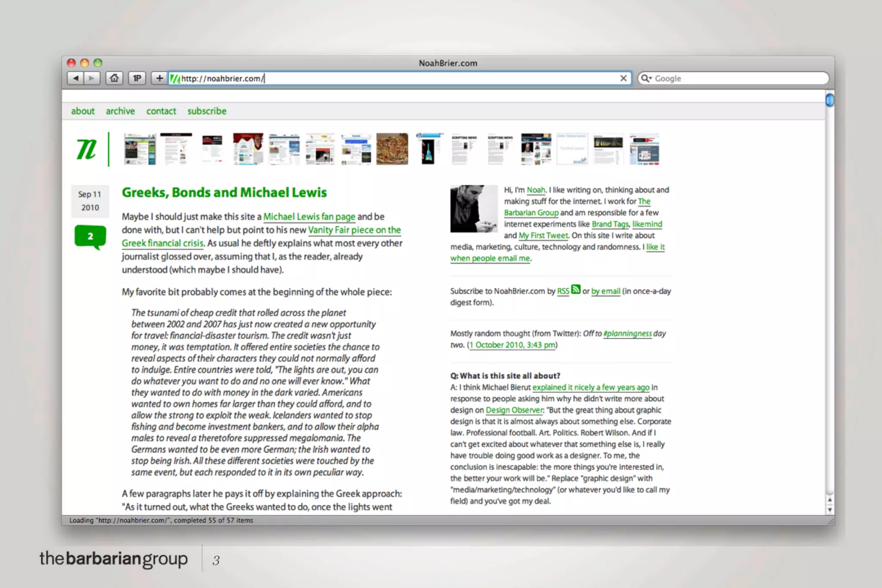The width and height of the screenshot is (882, 588).
Task: Click the green N site logo
Action: pos(86,149)
